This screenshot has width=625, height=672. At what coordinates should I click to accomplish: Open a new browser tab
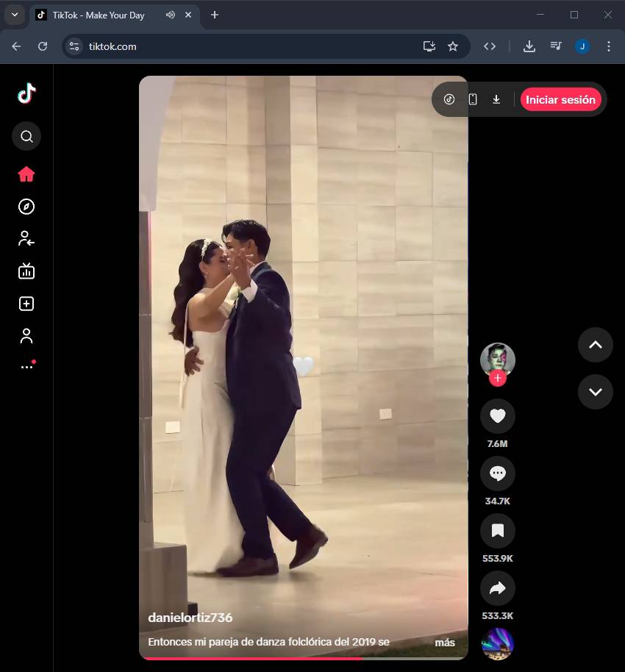pos(215,15)
